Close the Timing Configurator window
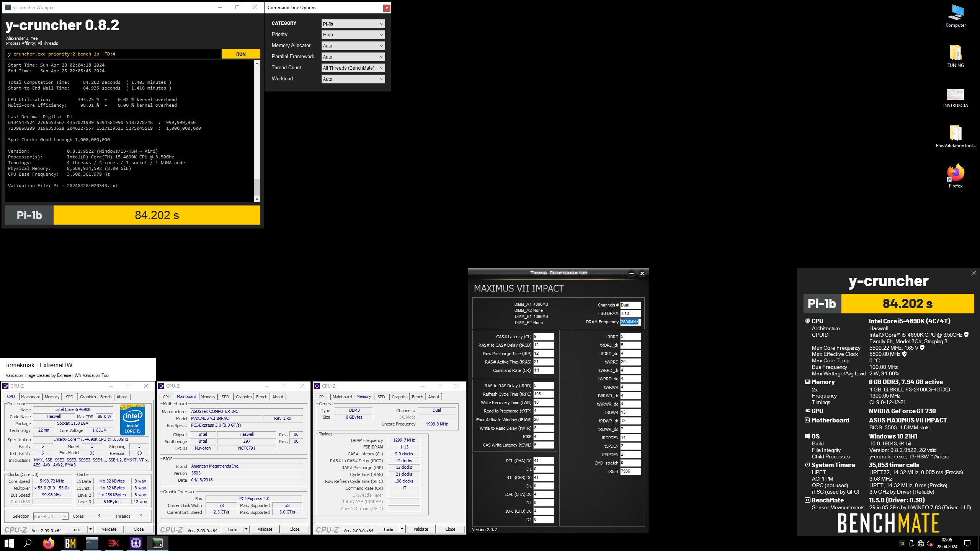 [642, 273]
